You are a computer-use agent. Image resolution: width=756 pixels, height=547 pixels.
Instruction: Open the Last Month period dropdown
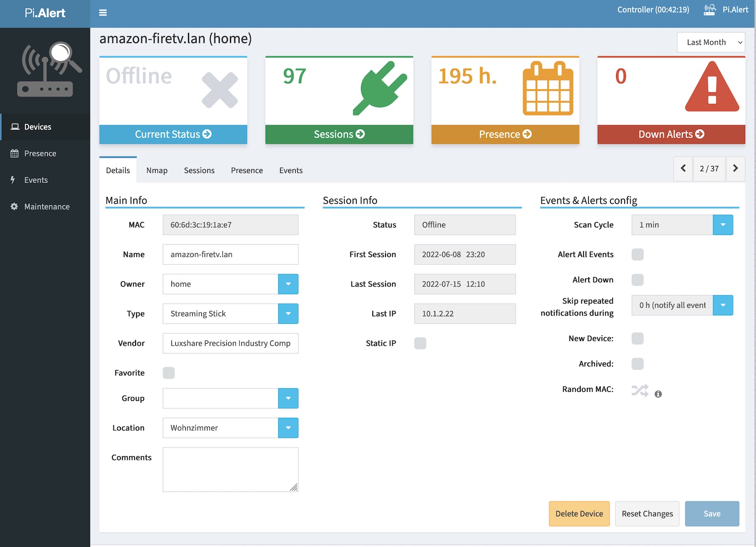[x=711, y=43]
